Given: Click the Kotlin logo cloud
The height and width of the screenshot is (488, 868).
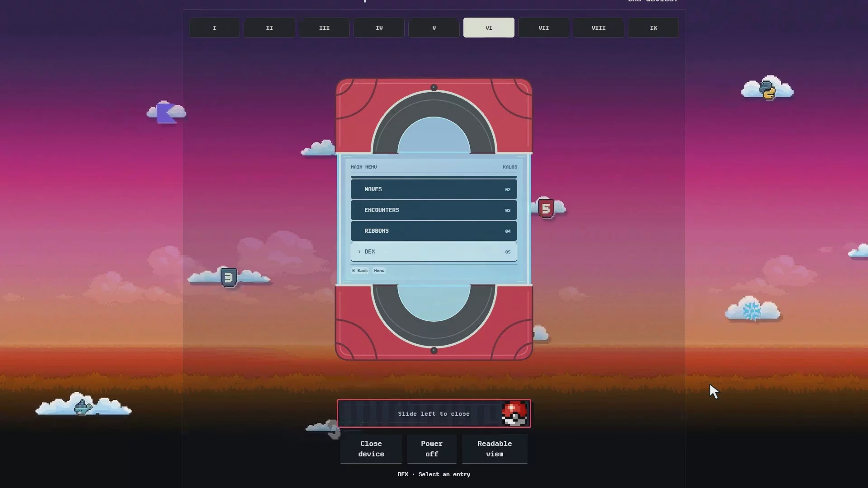Looking at the screenshot, I should click(166, 113).
